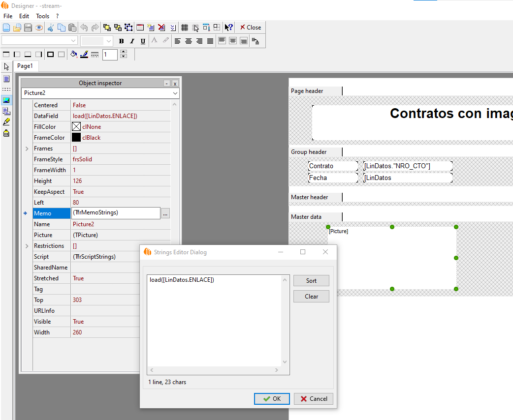Viewport: 513px width, 420px height.
Task: Click the black FrameColor swatch
Action: [x=76, y=138]
